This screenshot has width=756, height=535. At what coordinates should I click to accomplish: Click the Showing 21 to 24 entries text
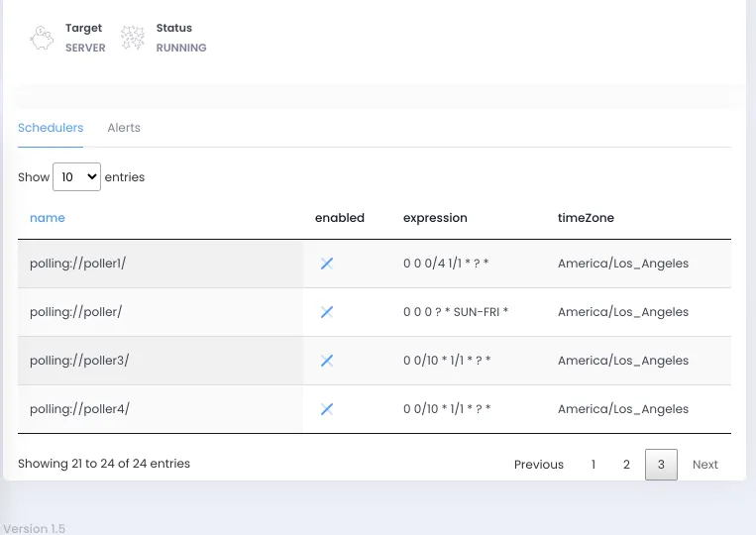tap(104, 464)
